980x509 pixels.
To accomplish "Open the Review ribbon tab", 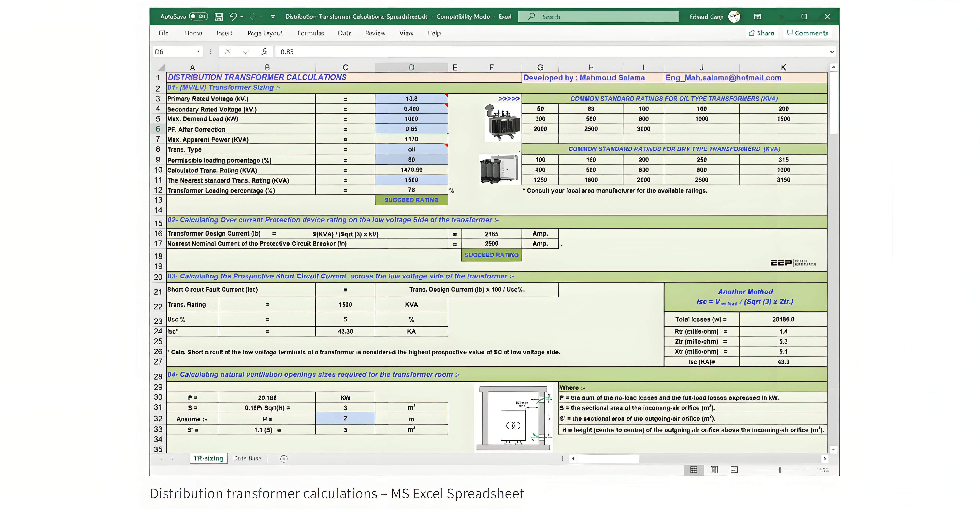I will click(375, 33).
